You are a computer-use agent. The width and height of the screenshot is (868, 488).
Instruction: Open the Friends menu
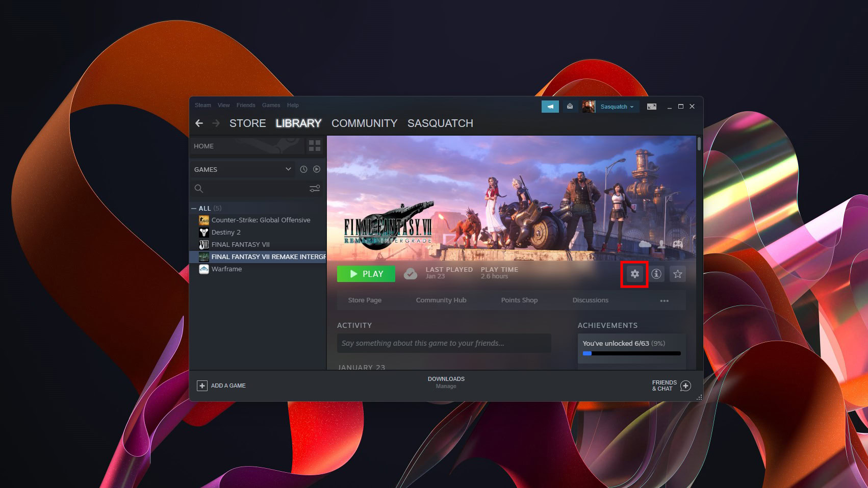pos(246,105)
